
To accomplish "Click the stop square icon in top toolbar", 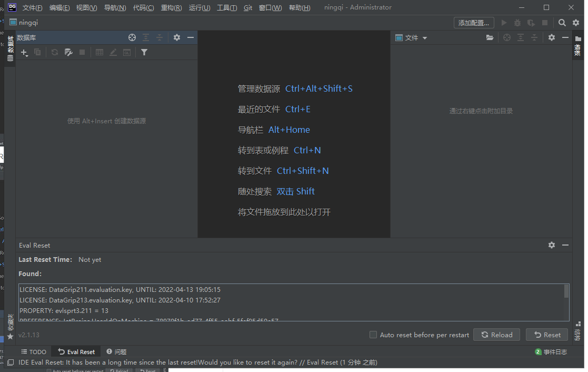I will click(x=545, y=23).
